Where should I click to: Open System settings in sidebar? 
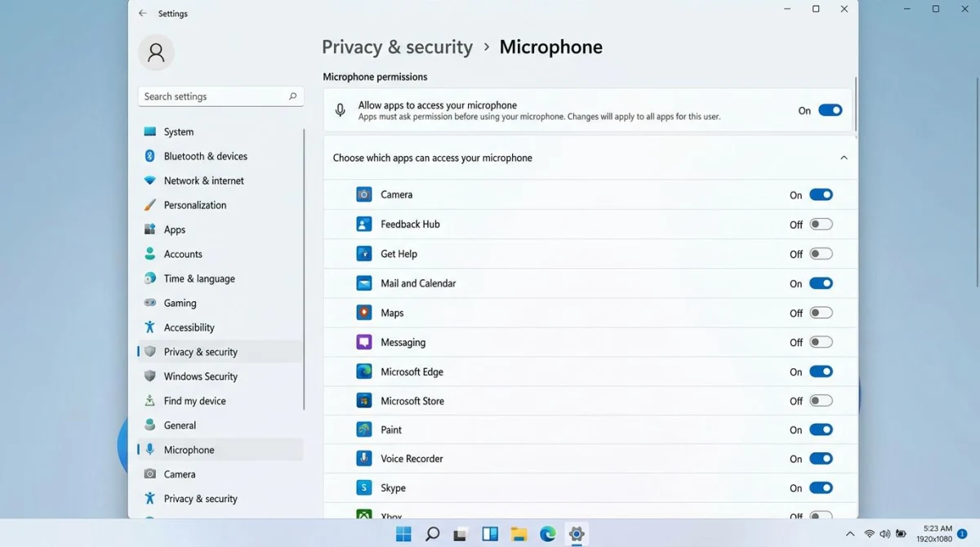(x=220, y=131)
